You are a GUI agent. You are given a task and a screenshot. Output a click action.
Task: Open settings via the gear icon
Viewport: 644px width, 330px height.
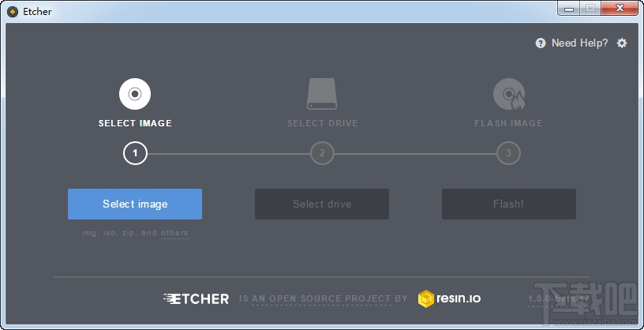click(622, 43)
